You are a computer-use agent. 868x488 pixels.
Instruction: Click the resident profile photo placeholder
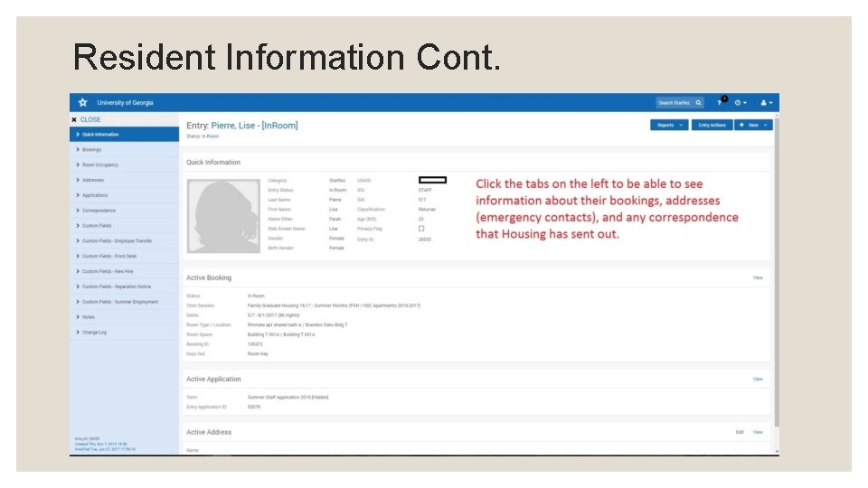tap(223, 216)
